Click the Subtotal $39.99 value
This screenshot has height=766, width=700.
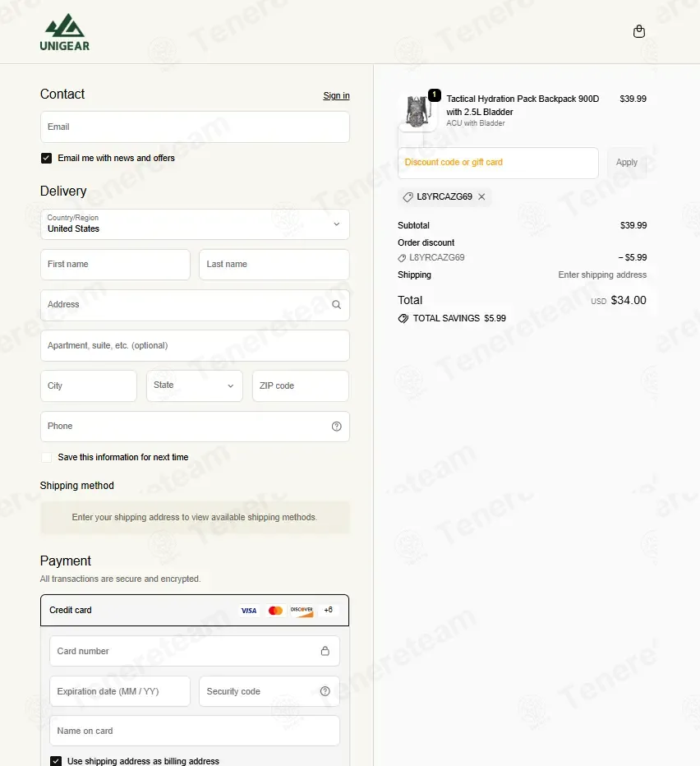tap(633, 226)
